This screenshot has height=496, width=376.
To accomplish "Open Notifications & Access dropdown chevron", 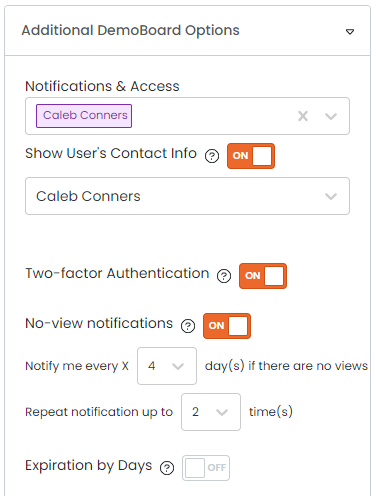I will click(331, 116).
